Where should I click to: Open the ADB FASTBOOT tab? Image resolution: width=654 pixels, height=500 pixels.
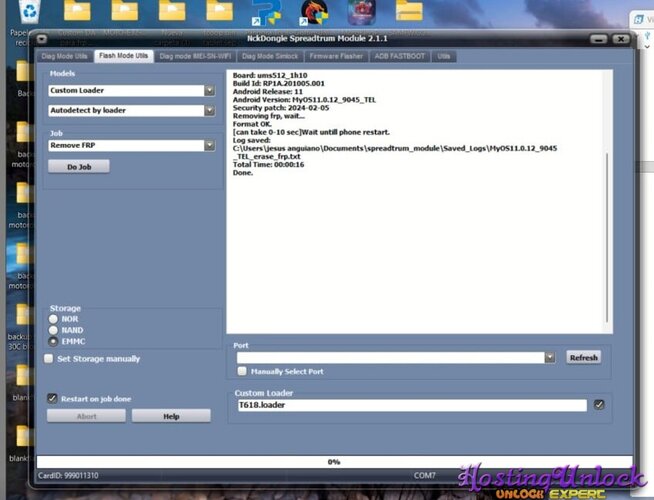(400, 56)
